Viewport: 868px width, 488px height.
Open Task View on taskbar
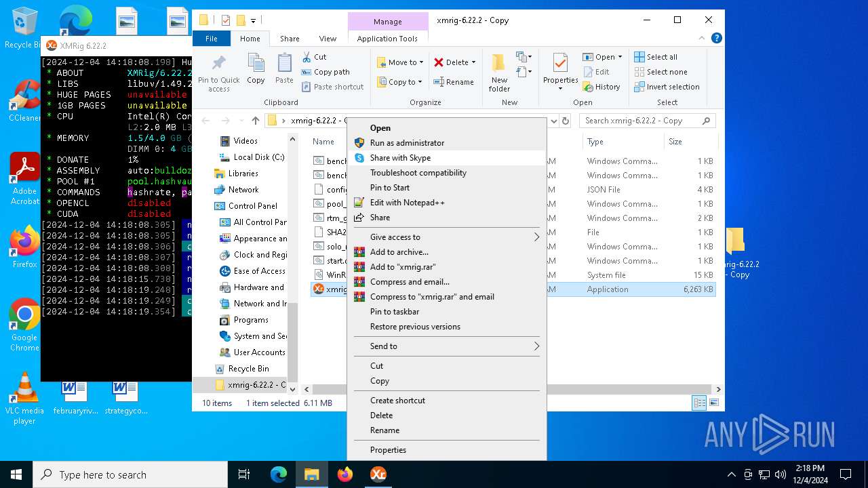pyautogui.click(x=244, y=474)
